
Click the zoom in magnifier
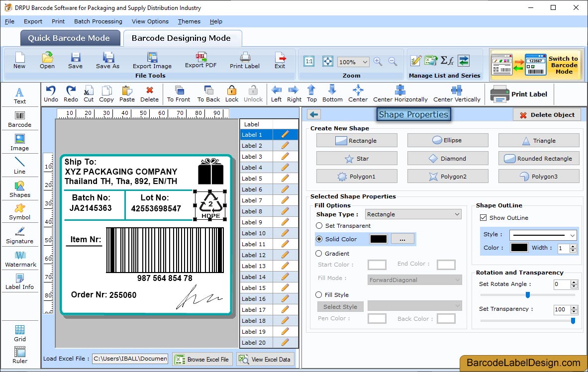coord(378,62)
